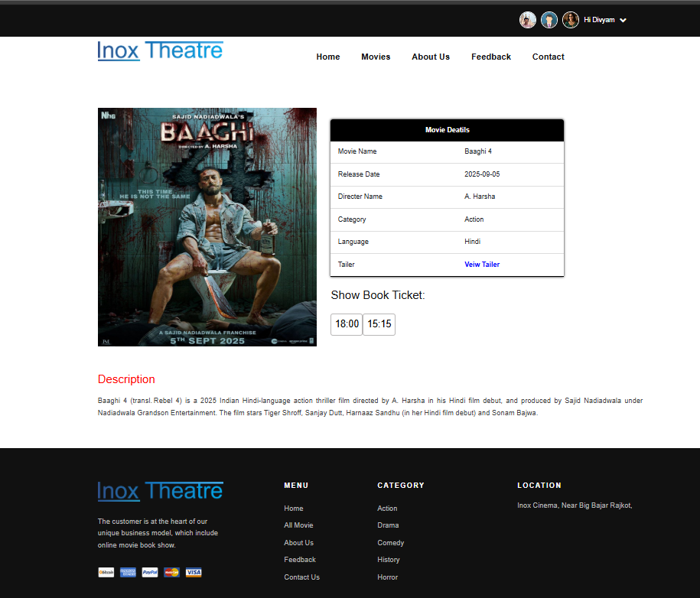Click the Bitcoin payment icon
Image resolution: width=700 pixels, height=598 pixels.
point(106,572)
